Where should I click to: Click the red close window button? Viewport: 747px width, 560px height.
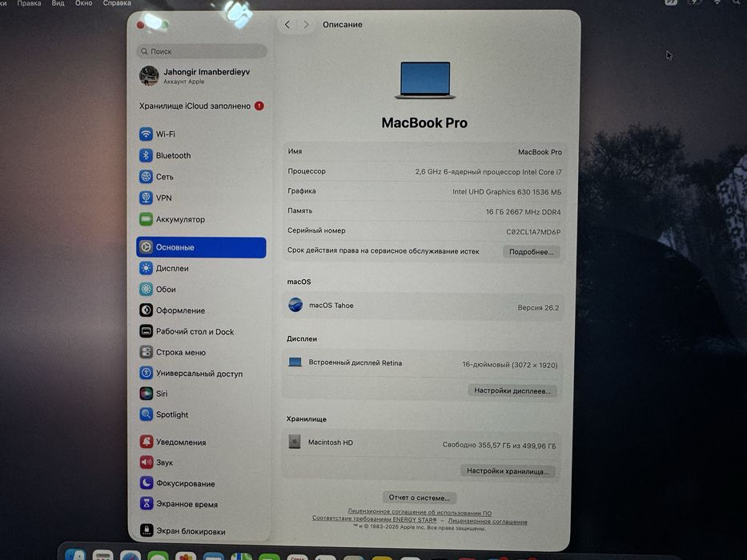tap(141, 25)
